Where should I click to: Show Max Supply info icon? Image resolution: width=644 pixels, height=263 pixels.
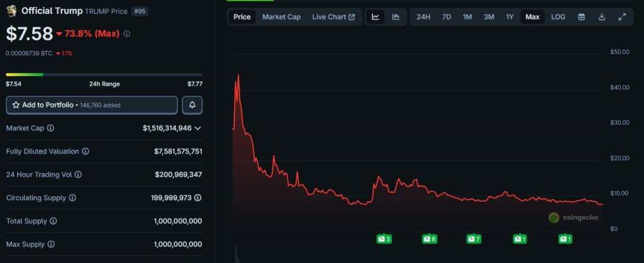pyautogui.click(x=51, y=244)
